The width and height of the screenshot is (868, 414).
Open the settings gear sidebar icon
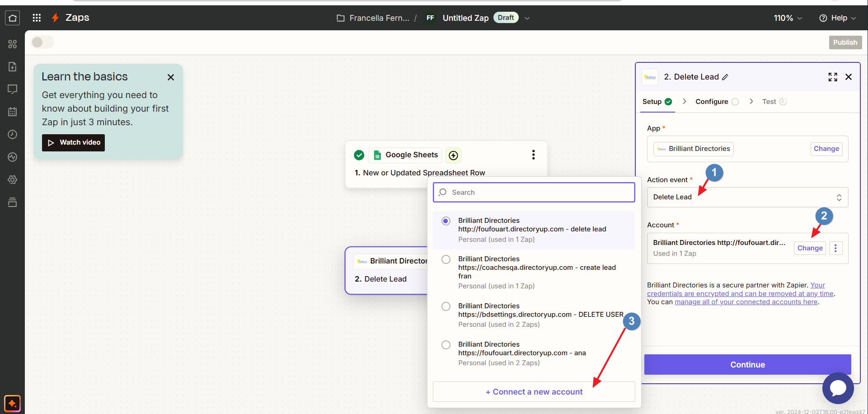tap(12, 179)
